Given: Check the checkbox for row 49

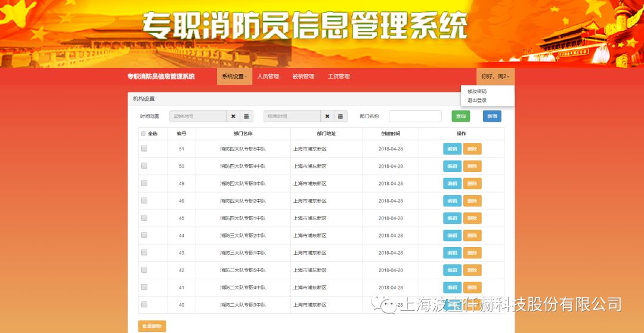Looking at the screenshot, I should pos(144,183).
